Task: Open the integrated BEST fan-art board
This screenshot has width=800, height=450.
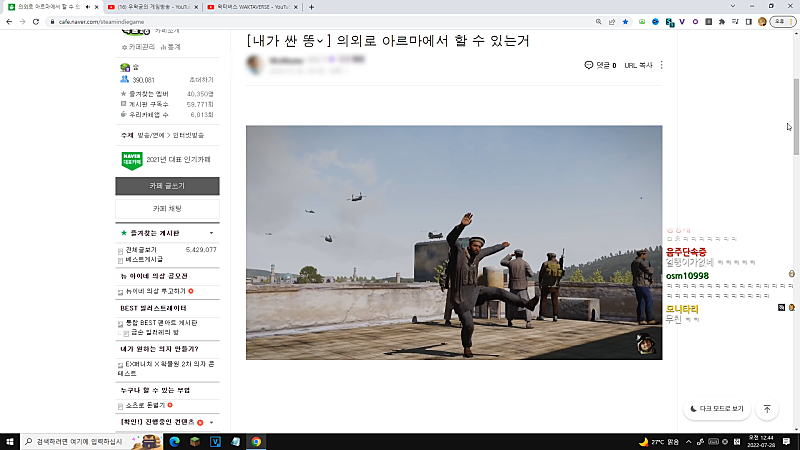Action: tap(161, 323)
